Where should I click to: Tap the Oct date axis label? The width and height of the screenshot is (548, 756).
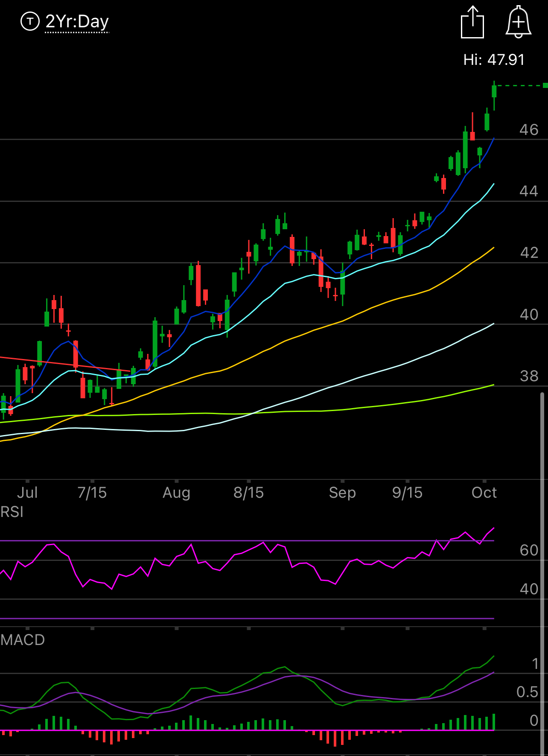[484, 493]
